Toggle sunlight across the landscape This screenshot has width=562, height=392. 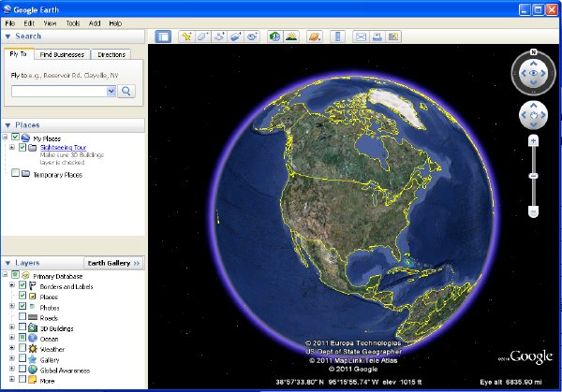click(x=291, y=36)
